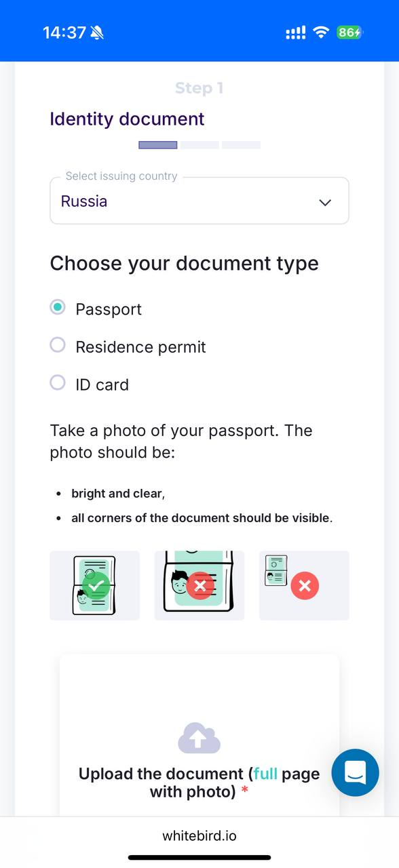Tap Upload the document full page text
This screenshot has width=399, height=868.
(199, 783)
